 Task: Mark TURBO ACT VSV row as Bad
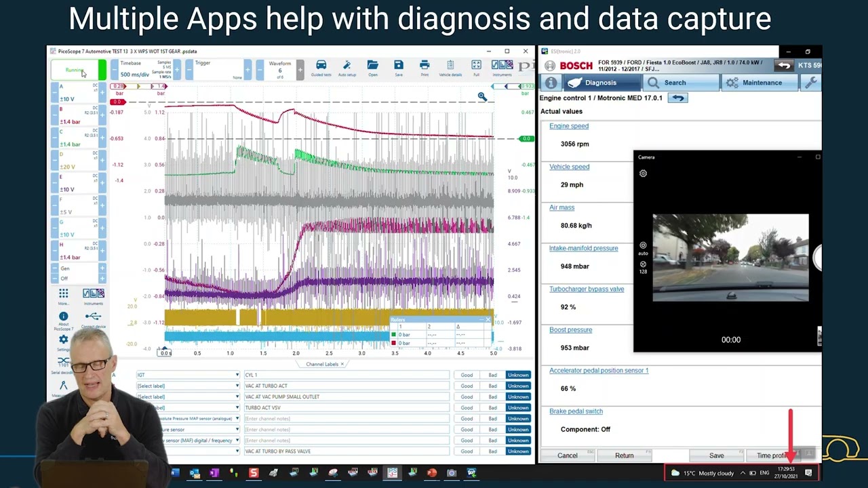[492, 407]
